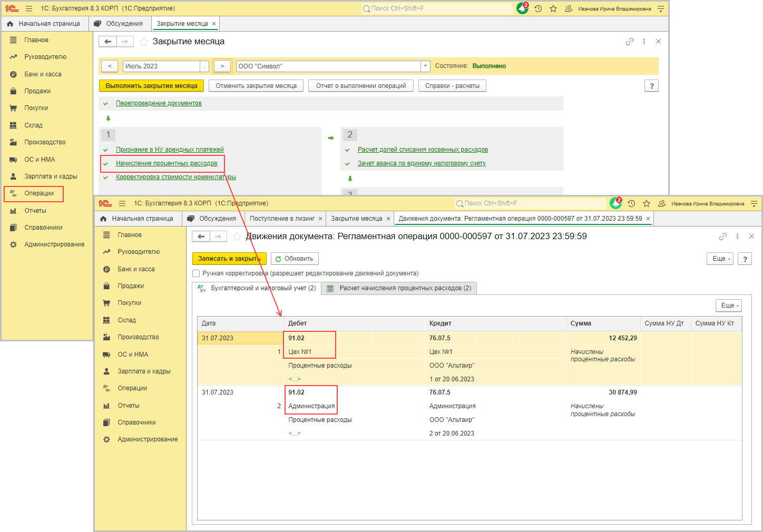Select Расчет начисления процентных расходов tab

click(x=399, y=288)
